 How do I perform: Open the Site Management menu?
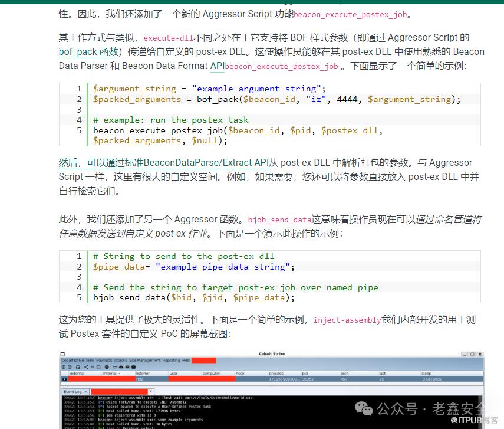tap(145, 360)
